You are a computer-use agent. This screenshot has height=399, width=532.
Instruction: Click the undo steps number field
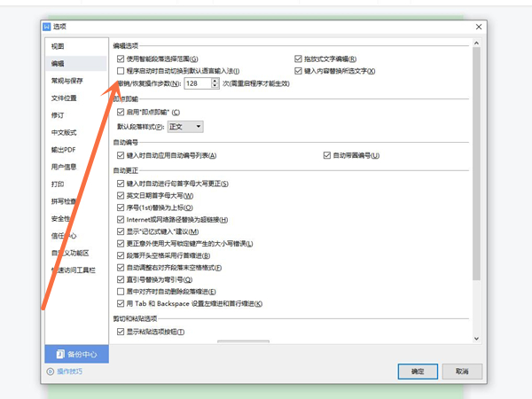coord(197,82)
